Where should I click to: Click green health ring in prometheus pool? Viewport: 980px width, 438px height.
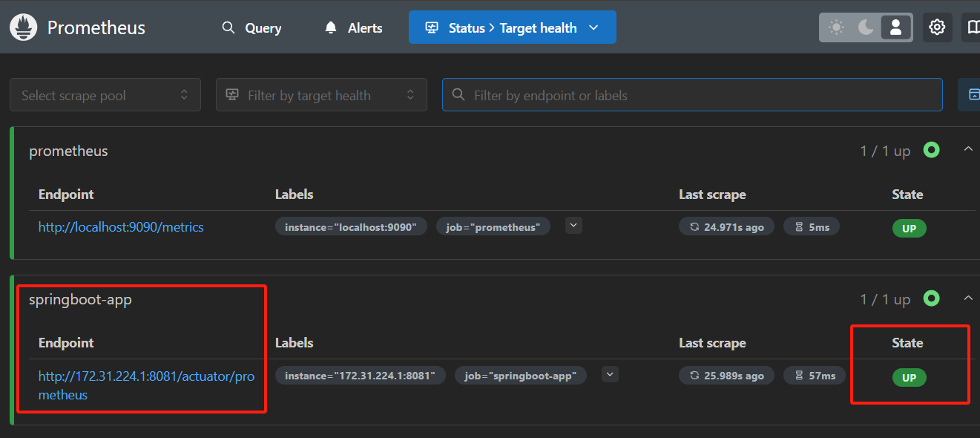932,150
